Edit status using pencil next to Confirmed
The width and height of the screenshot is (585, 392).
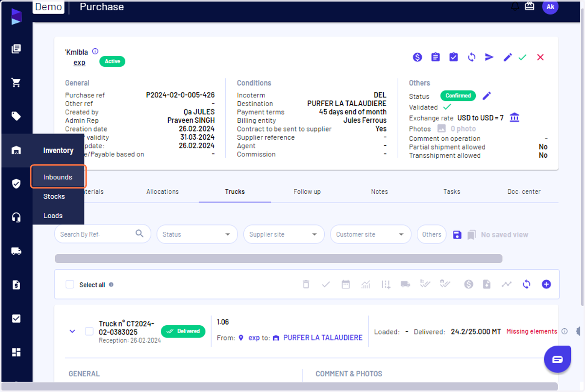point(487,95)
